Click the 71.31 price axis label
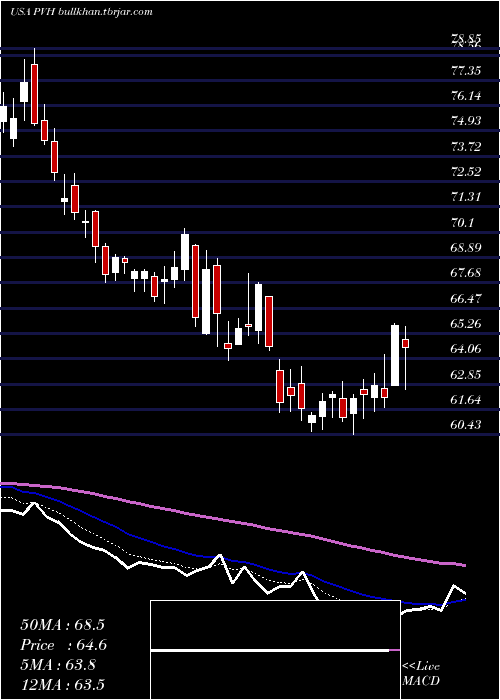Viewport: 500px width, 700px height. pos(467,197)
